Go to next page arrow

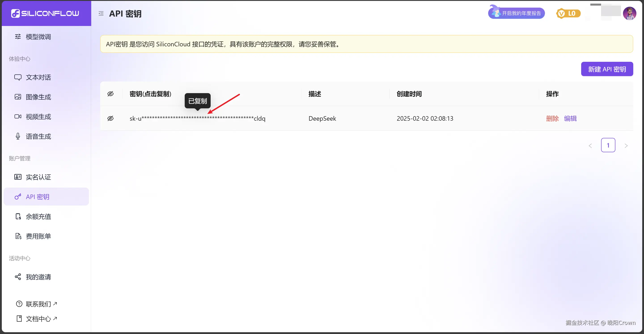coord(626,146)
